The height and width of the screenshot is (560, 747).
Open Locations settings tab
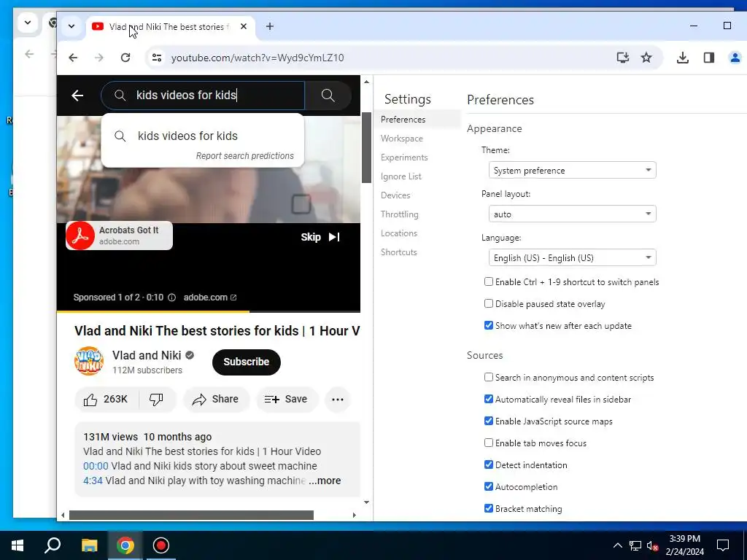(x=399, y=233)
